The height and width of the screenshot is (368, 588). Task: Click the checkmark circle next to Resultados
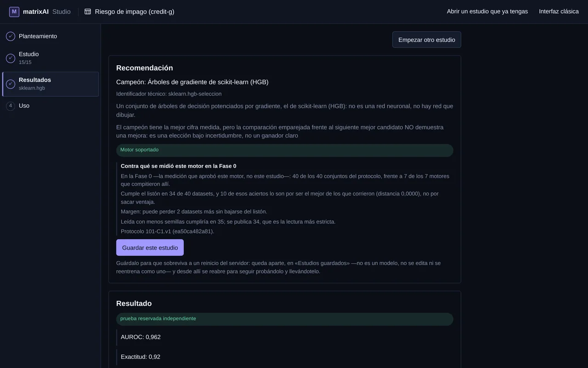click(11, 84)
